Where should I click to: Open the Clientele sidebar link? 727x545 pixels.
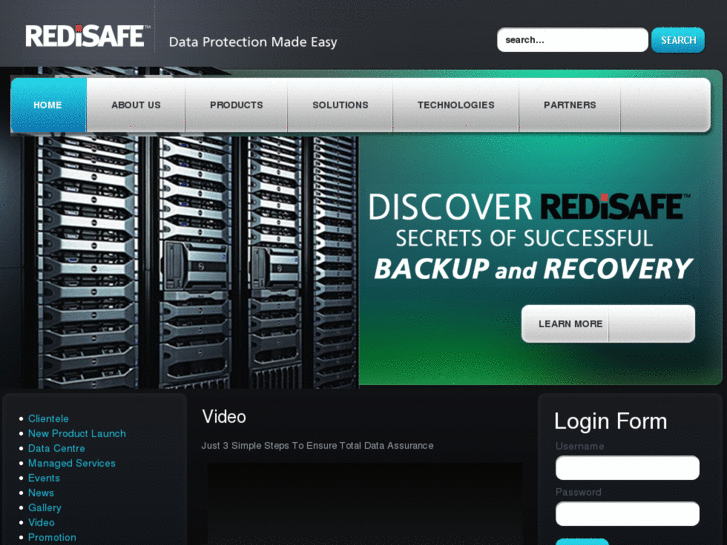48,418
